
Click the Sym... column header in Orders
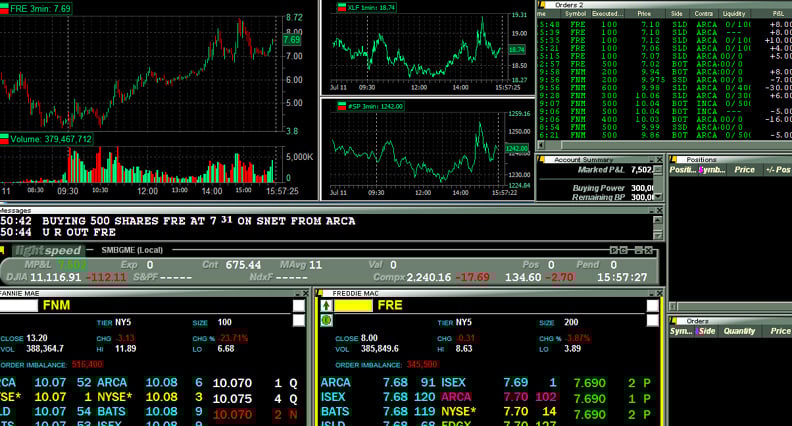coord(681,331)
